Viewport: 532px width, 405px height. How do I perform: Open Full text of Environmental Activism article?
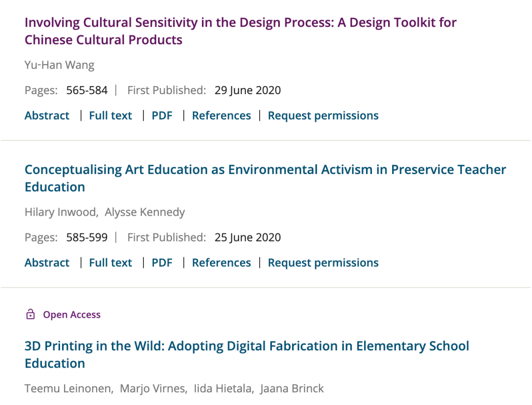tap(110, 263)
